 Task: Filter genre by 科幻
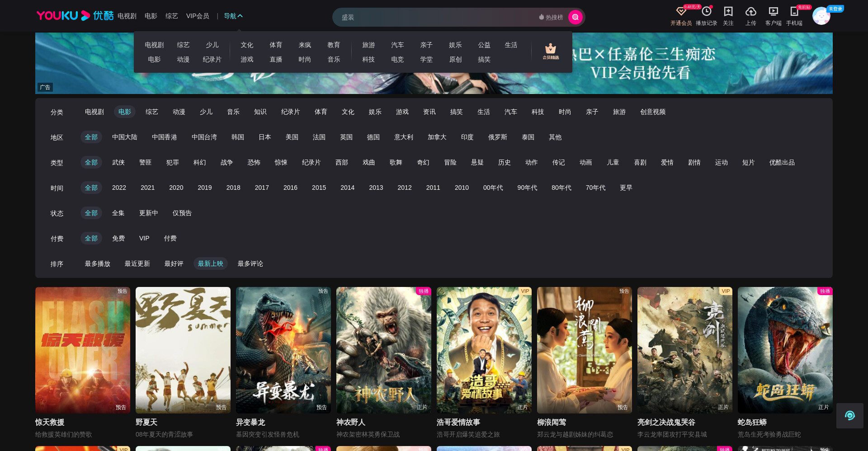point(200,162)
